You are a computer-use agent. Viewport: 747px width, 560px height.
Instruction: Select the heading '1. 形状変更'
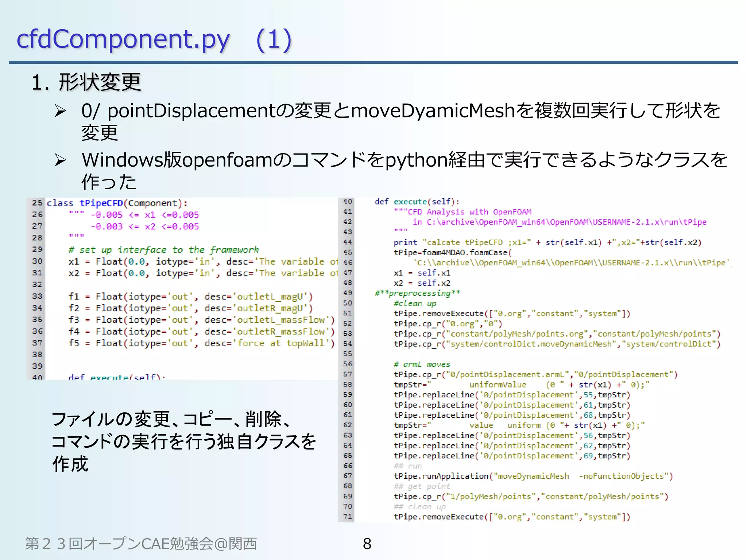pos(86,82)
